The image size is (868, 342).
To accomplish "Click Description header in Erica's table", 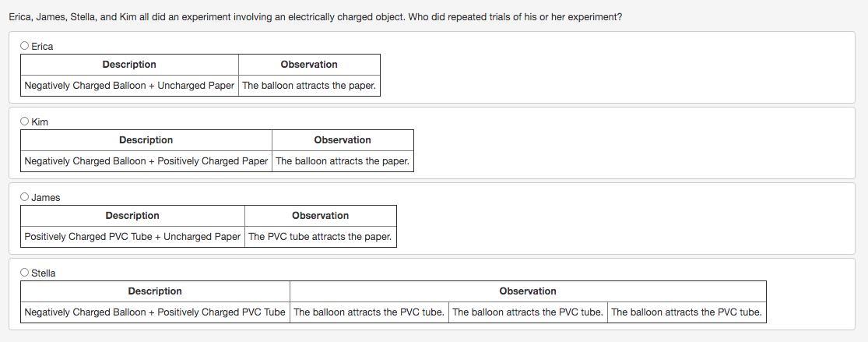I will (129, 65).
